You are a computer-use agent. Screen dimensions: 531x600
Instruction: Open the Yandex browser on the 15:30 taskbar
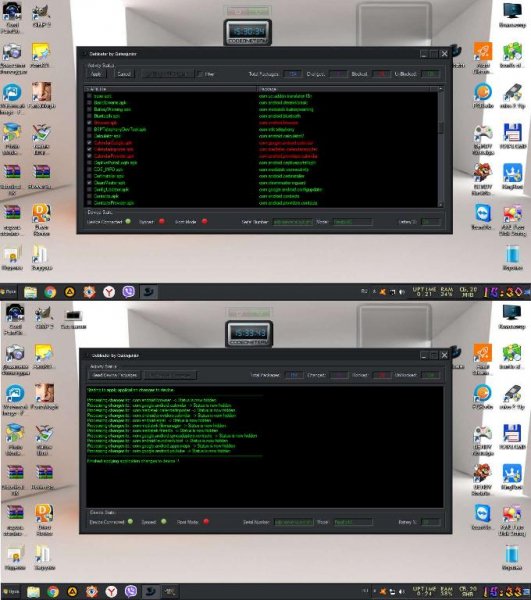(109, 292)
